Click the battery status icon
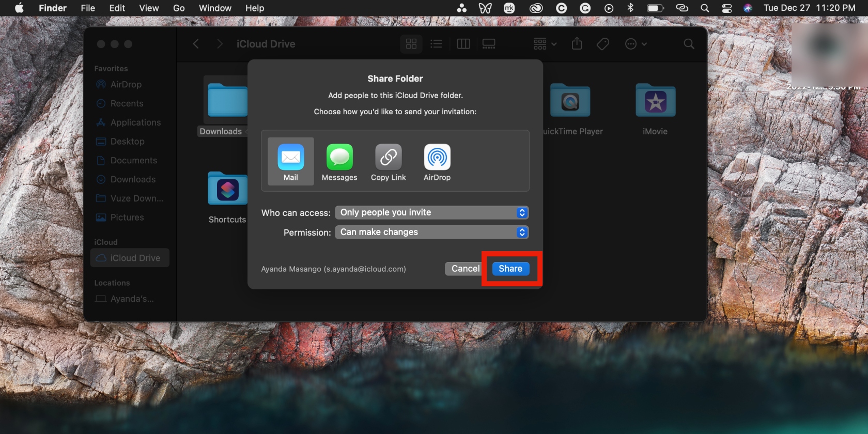Image resolution: width=868 pixels, height=434 pixels. (655, 8)
